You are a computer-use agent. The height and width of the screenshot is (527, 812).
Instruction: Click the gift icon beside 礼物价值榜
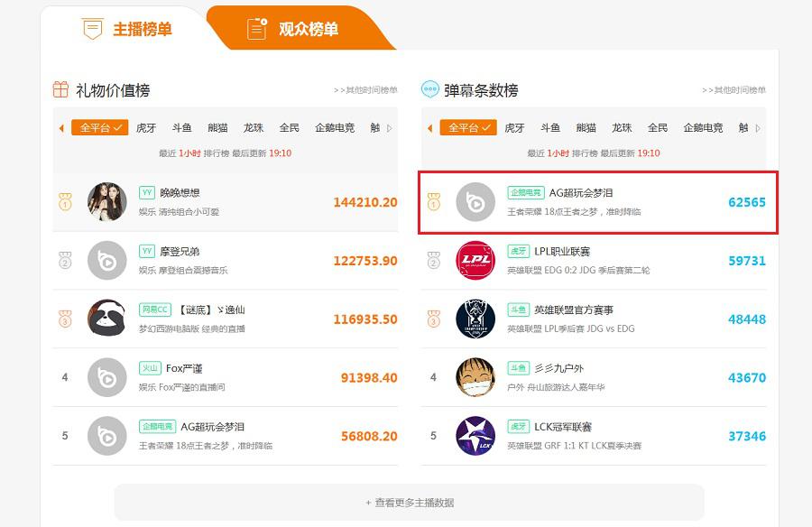point(60,89)
